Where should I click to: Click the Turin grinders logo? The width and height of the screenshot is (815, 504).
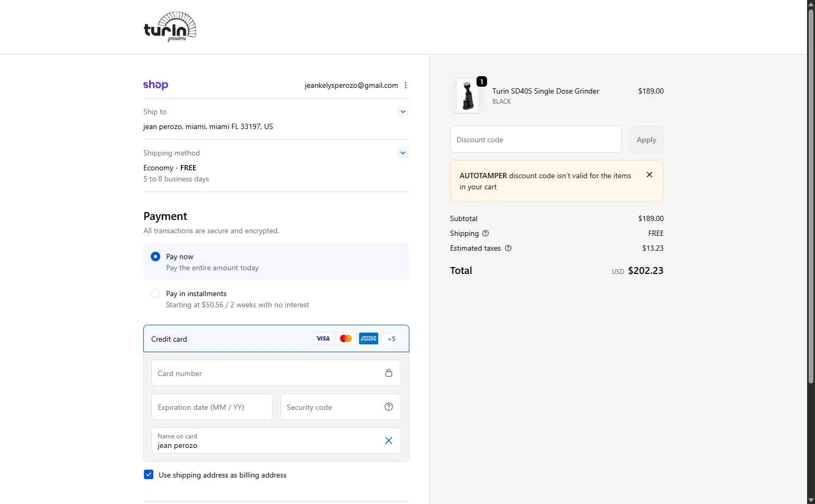click(x=170, y=27)
